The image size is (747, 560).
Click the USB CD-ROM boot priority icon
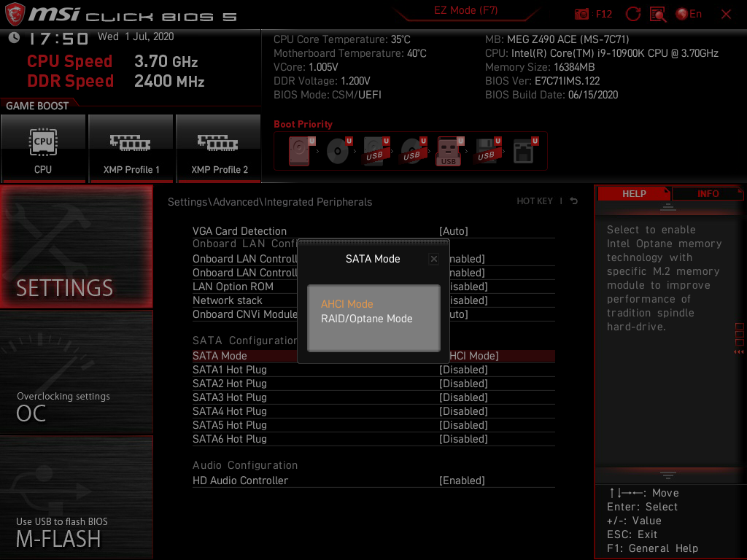pyautogui.click(x=413, y=149)
